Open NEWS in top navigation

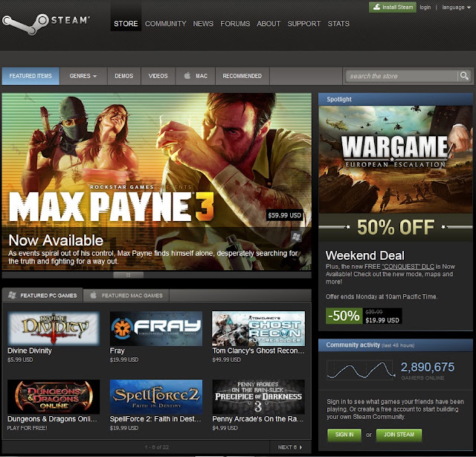click(203, 24)
